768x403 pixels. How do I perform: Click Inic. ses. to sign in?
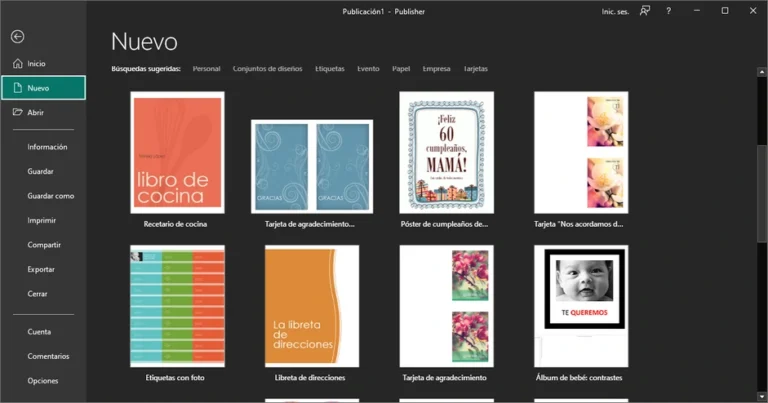[614, 11]
